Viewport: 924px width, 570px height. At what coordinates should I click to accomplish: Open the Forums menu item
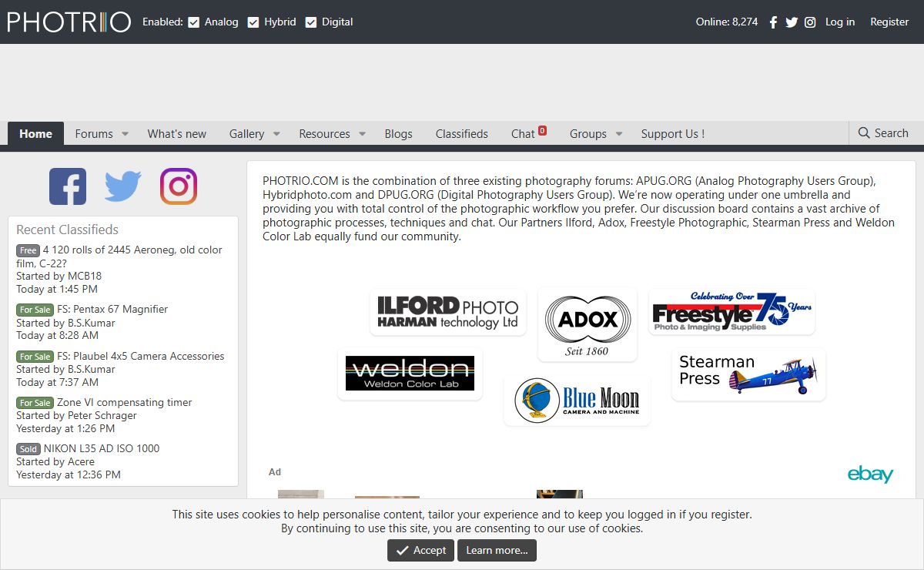pos(94,133)
